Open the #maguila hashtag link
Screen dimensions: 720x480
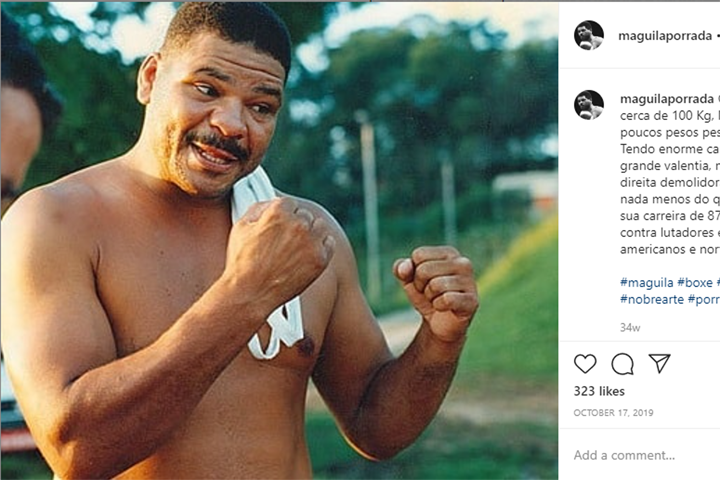[x=646, y=283]
